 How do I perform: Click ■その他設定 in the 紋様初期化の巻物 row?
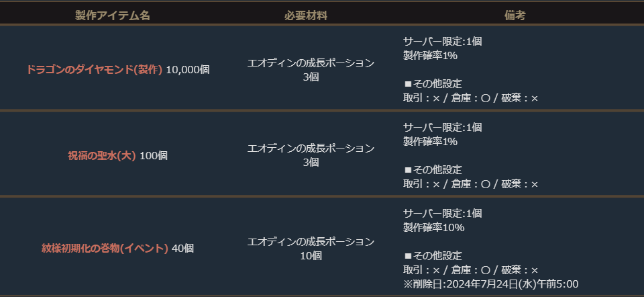click(433, 256)
